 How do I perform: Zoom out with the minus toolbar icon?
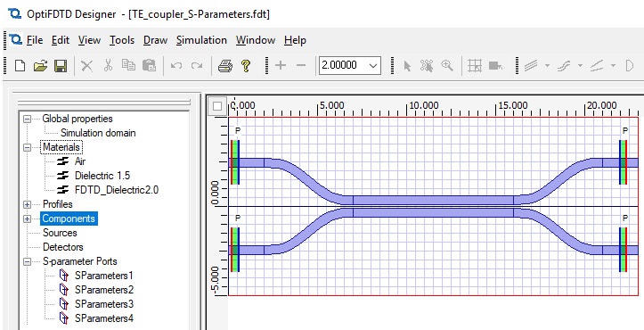[301, 65]
